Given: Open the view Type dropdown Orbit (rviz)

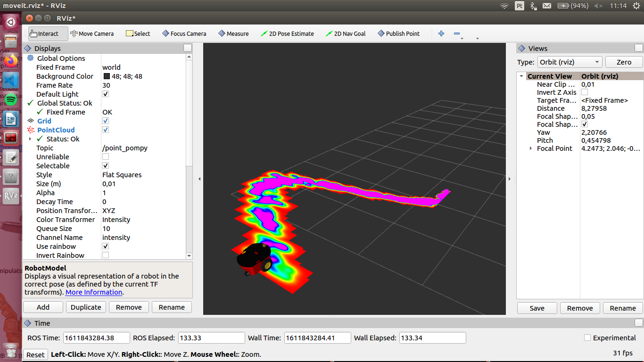Looking at the screenshot, I should [570, 62].
